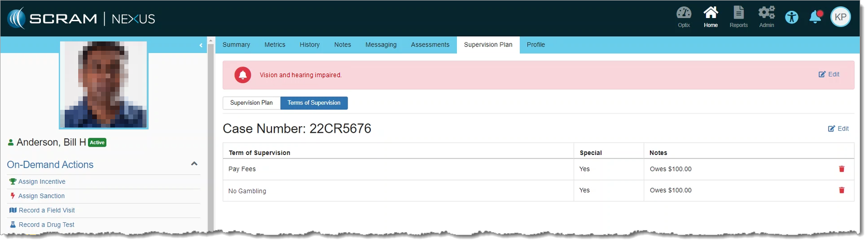This screenshot has height=243, width=868.
Task: Click the Assign Incentive link
Action: [x=41, y=181]
